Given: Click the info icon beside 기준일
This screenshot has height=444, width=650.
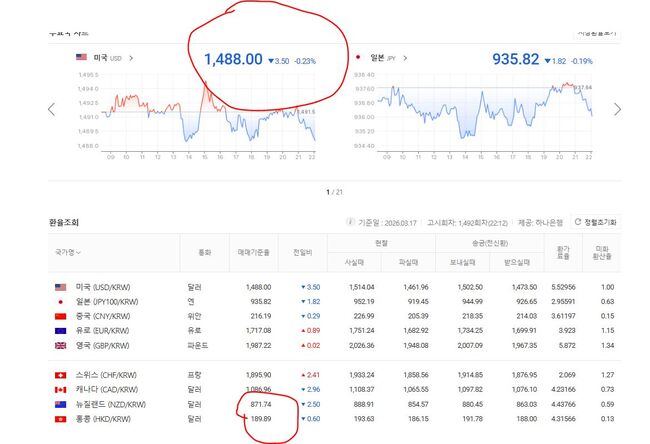Looking at the screenshot, I should tap(350, 222).
